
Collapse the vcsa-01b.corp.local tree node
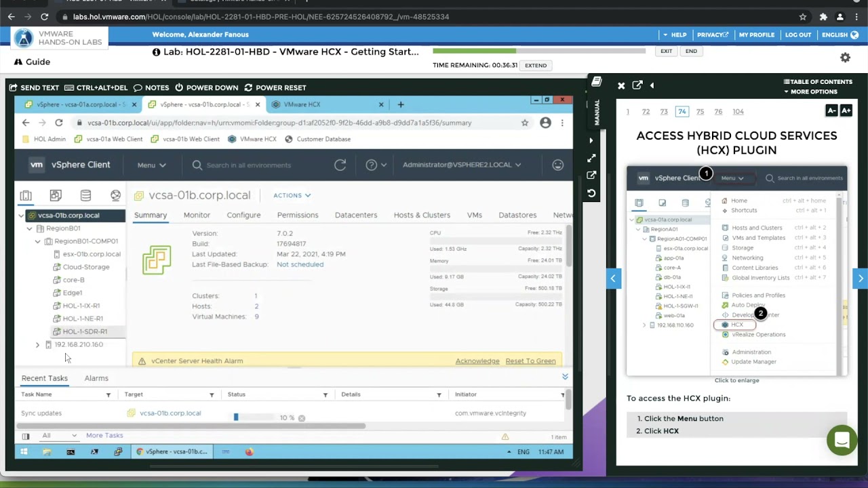21,216
